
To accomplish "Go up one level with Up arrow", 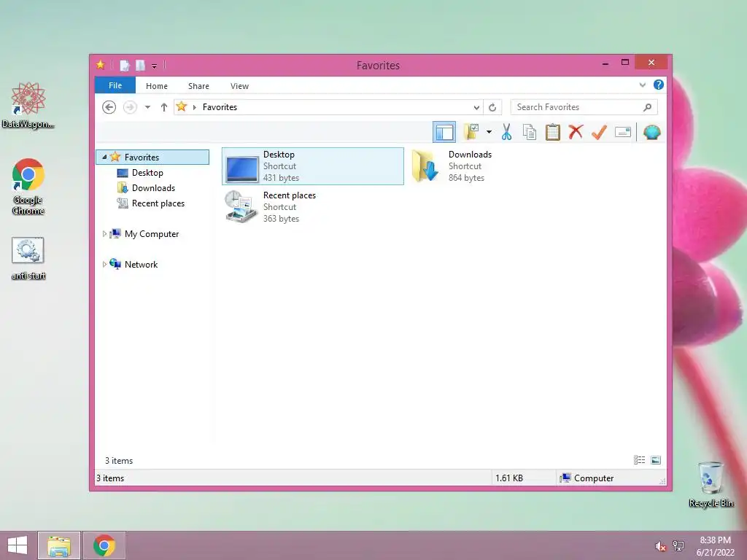I will click(x=164, y=107).
